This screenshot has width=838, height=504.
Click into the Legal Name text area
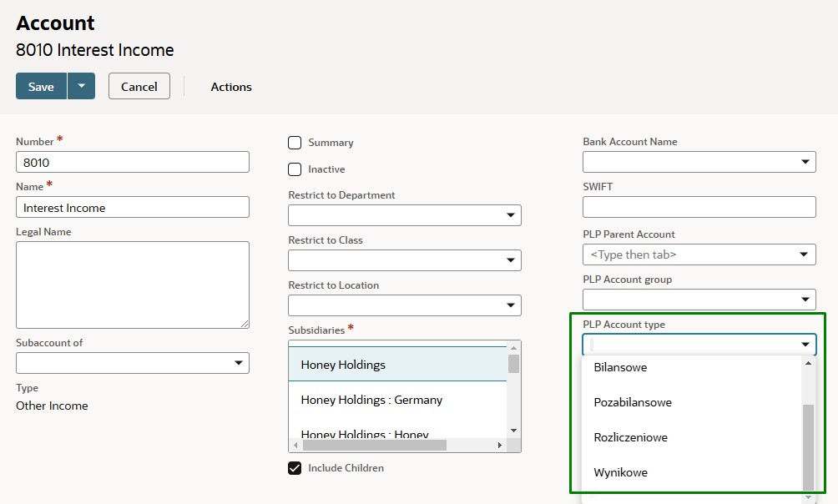pos(133,285)
